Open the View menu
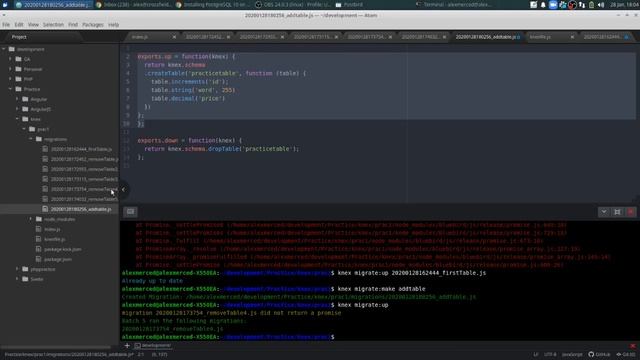The height and width of the screenshot is (360, 640). pyautogui.click(x=33, y=25)
